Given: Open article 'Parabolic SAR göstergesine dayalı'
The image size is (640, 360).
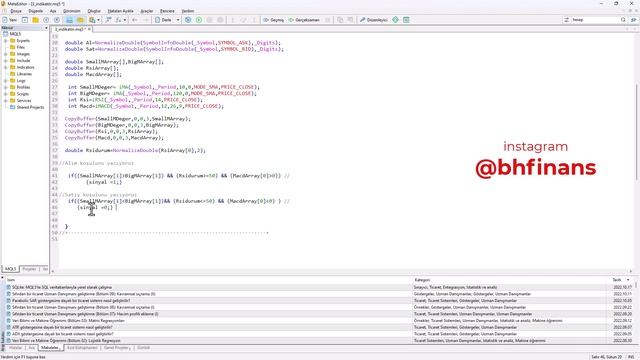Looking at the screenshot, I should click(71, 301).
